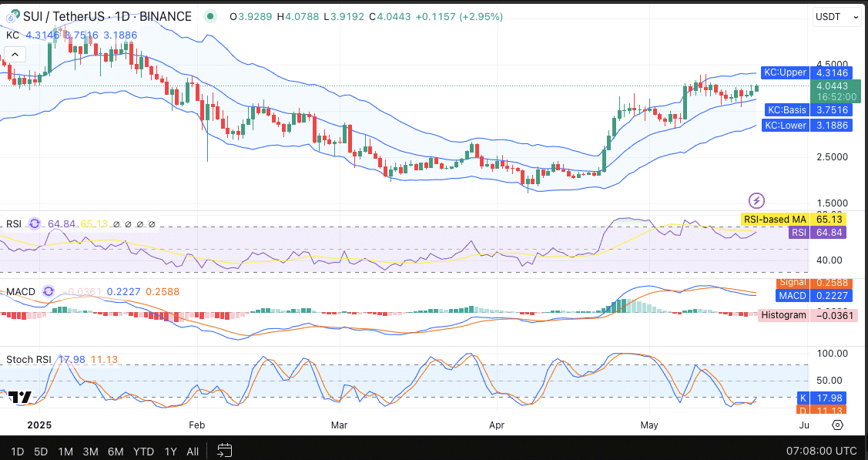
Task: Open the USDT currency dropdown
Action: [x=836, y=17]
